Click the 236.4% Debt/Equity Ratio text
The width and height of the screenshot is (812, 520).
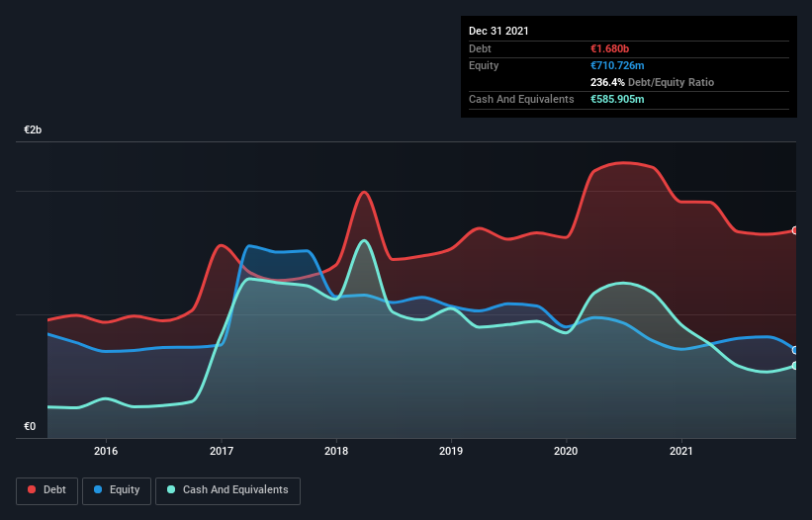click(x=652, y=82)
